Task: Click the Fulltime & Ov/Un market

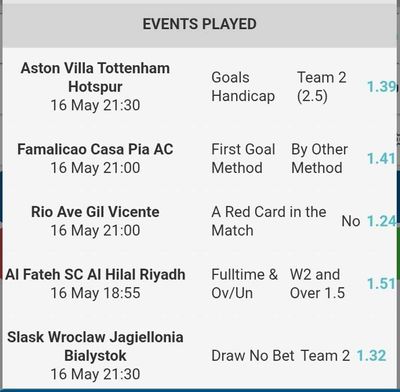Action: tap(245, 284)
